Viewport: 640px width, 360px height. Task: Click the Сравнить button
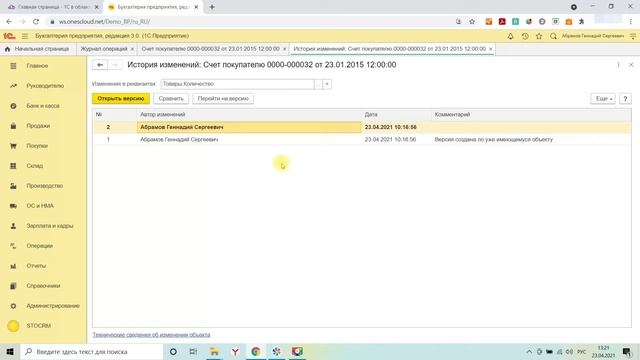coord(171,98)
